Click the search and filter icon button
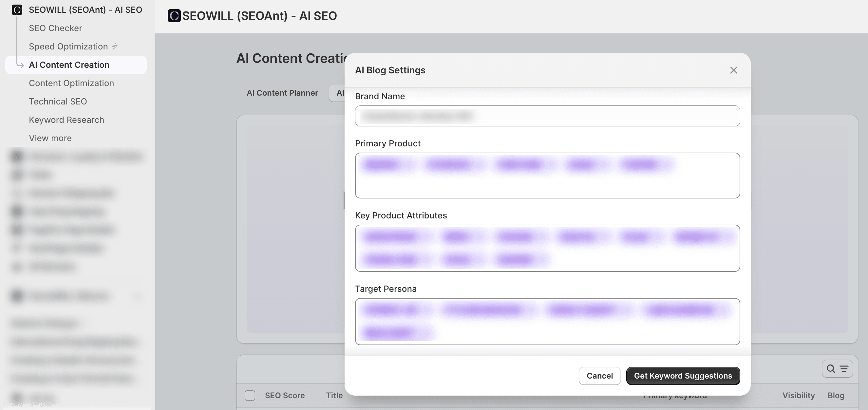 coord(837,369)
